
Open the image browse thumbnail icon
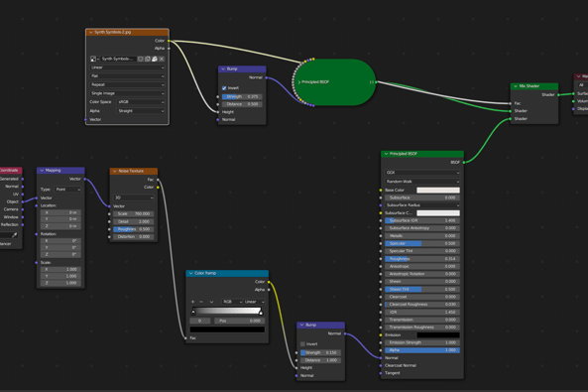(x=93, y=59)
